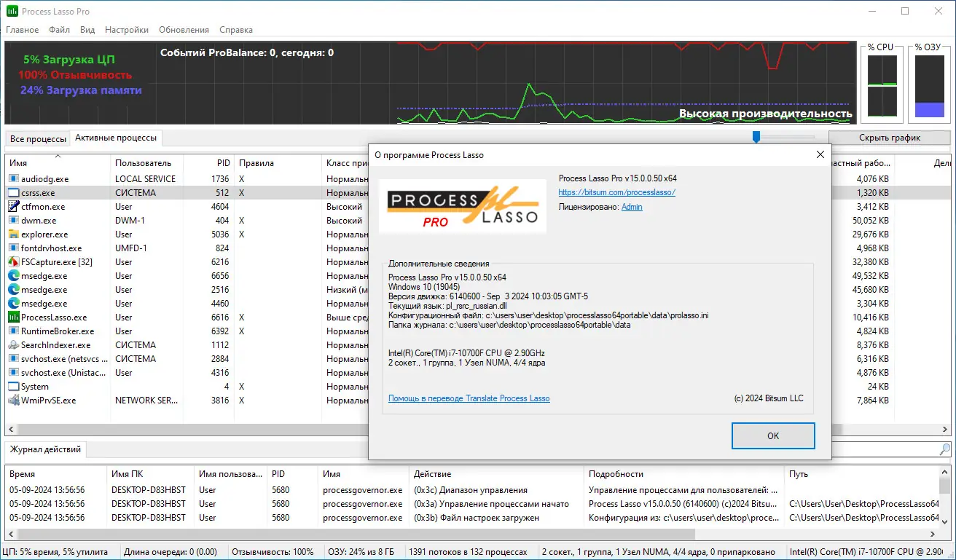The height and width of the screenshot is (560, 956).
Task: Click the Admin license link
Action: 632,207
